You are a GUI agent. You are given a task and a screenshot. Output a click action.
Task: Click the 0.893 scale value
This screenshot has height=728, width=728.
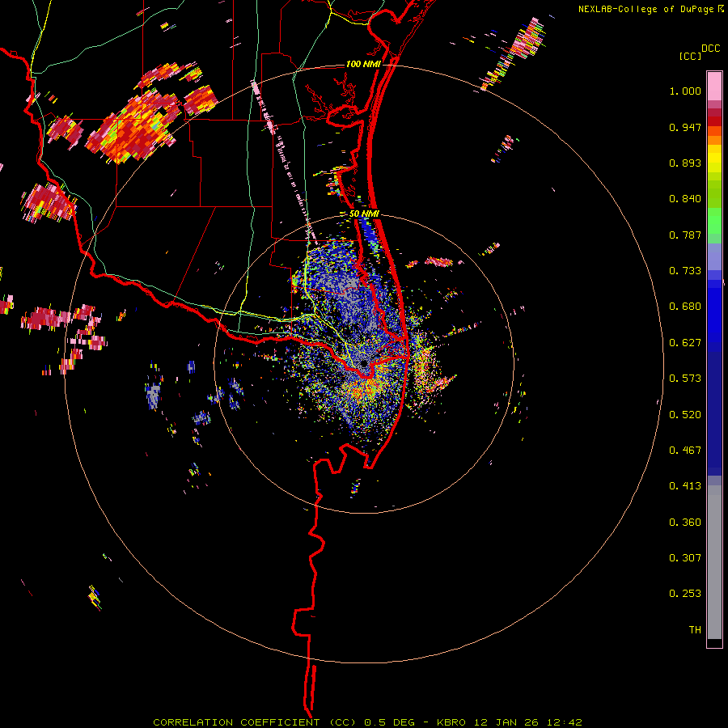[685, 163]
